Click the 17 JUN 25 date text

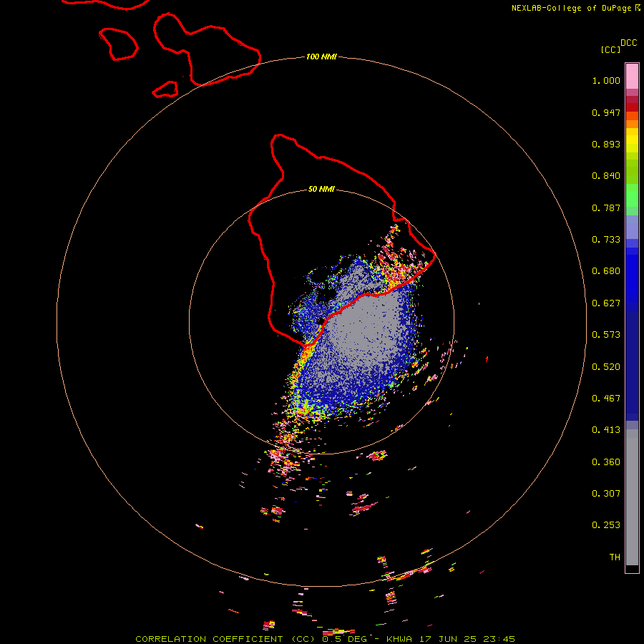(447, 639)
